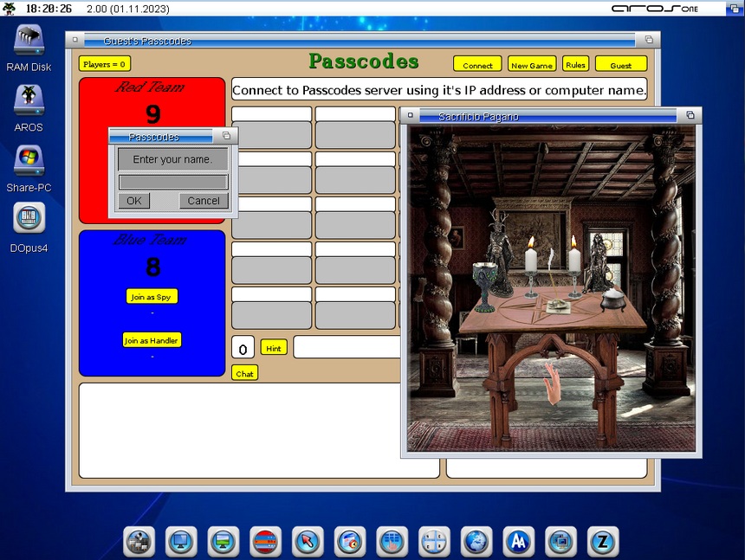Open the Share-PC desktop icon

pos(29,160)
